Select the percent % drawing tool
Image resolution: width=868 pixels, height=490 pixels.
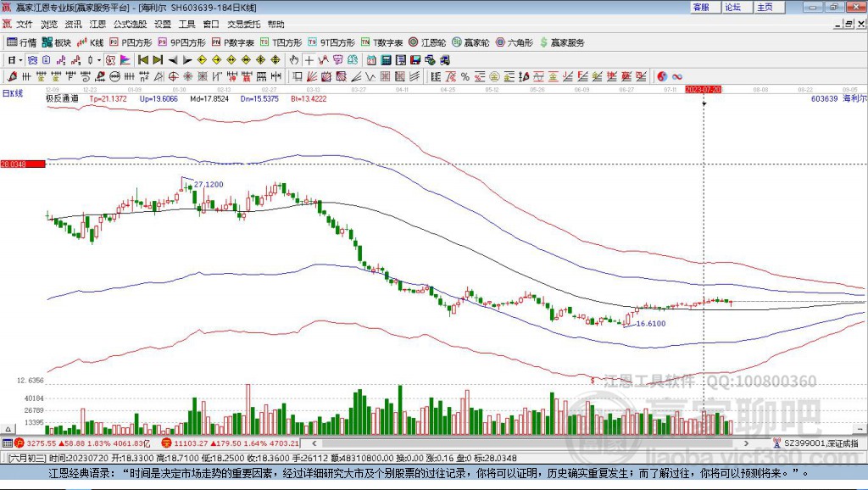point(465,76)
